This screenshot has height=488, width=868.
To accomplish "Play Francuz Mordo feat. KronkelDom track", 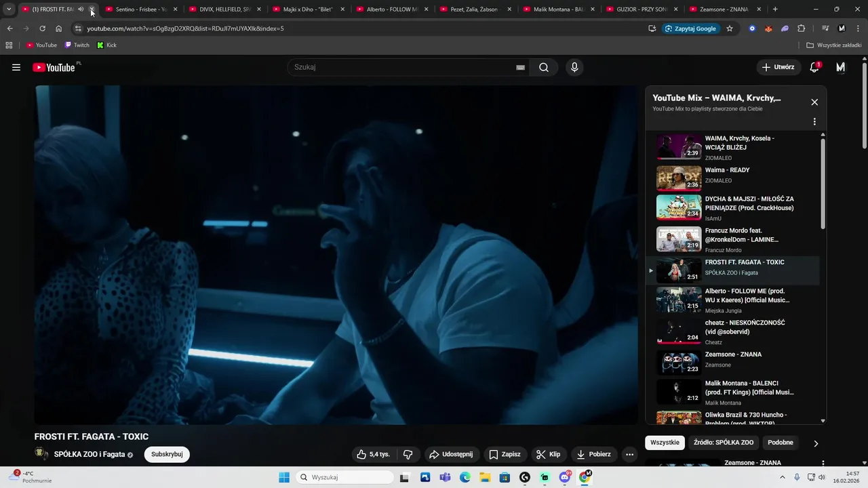I will [x=734, y=240].
